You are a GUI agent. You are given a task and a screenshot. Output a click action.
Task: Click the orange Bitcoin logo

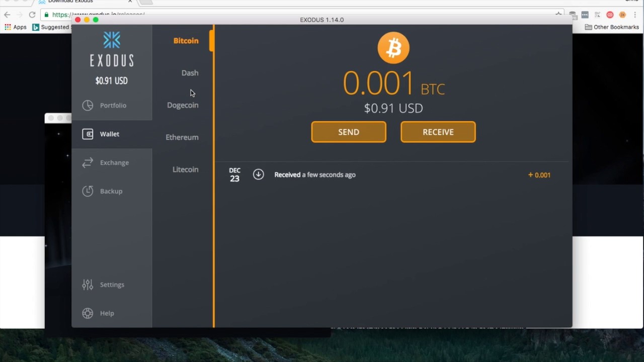[x=393, y=48]
